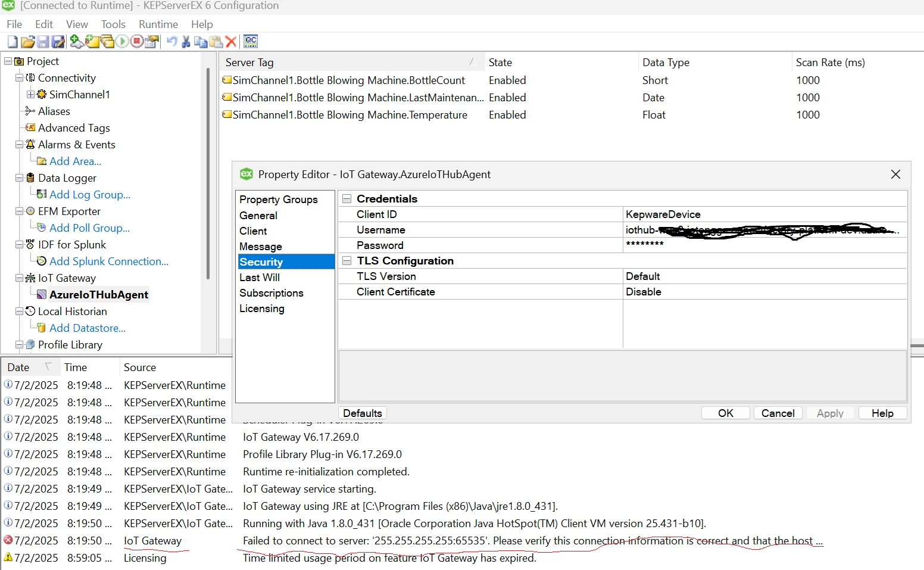Image resolution: width=924 pixels, height=570 pixels.
Task: Click the yellow warning icon on Licensing log row
Action: [x=8, y=557]
